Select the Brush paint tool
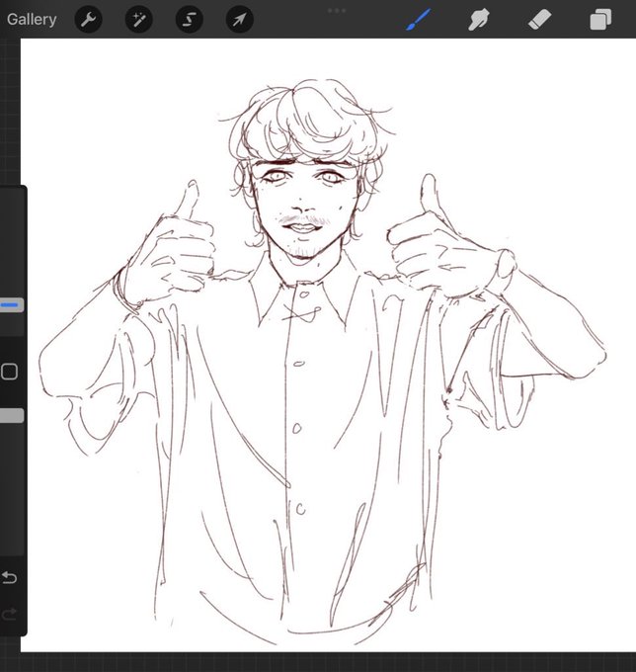 coord(418,20)
